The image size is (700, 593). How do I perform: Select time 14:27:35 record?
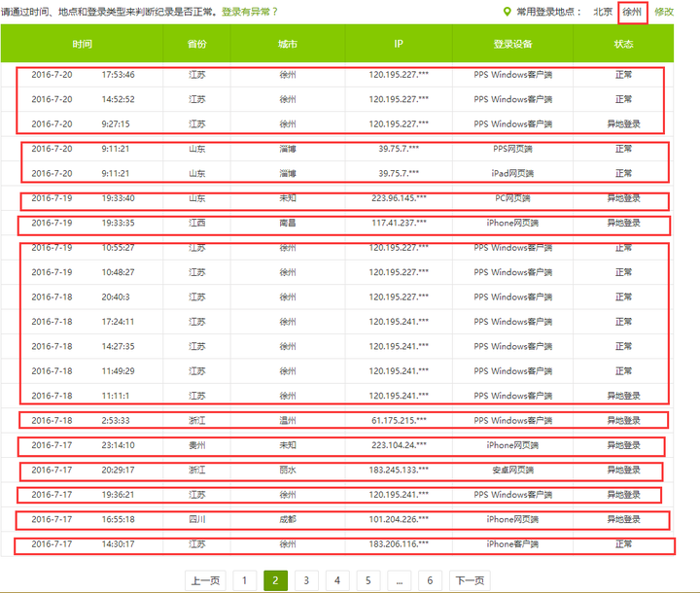pos(118,346)
